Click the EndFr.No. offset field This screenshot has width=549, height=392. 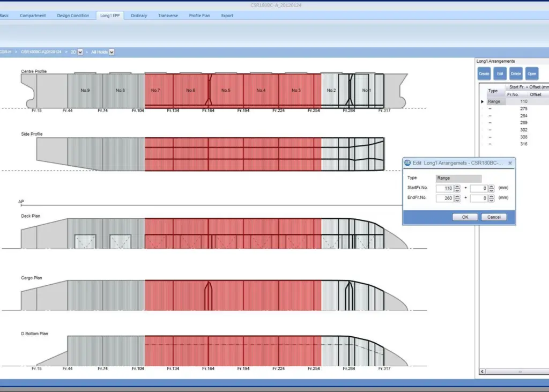pyautogui.click(x=479, y=198)
